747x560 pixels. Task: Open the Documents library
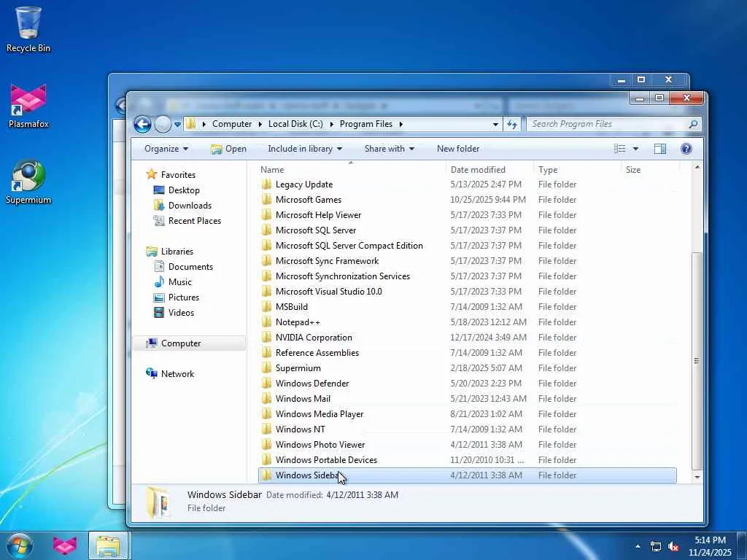[x=183, y=267]
